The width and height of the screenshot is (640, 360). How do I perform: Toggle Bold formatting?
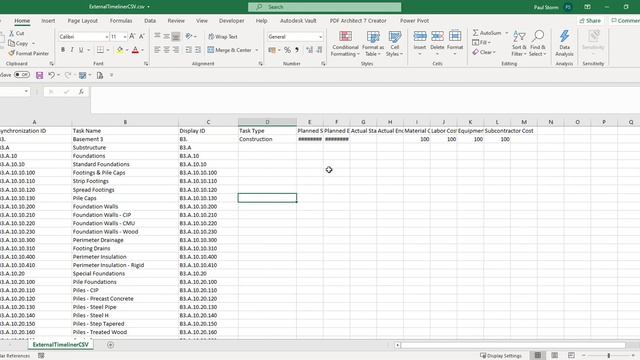(x=63, y=50)
